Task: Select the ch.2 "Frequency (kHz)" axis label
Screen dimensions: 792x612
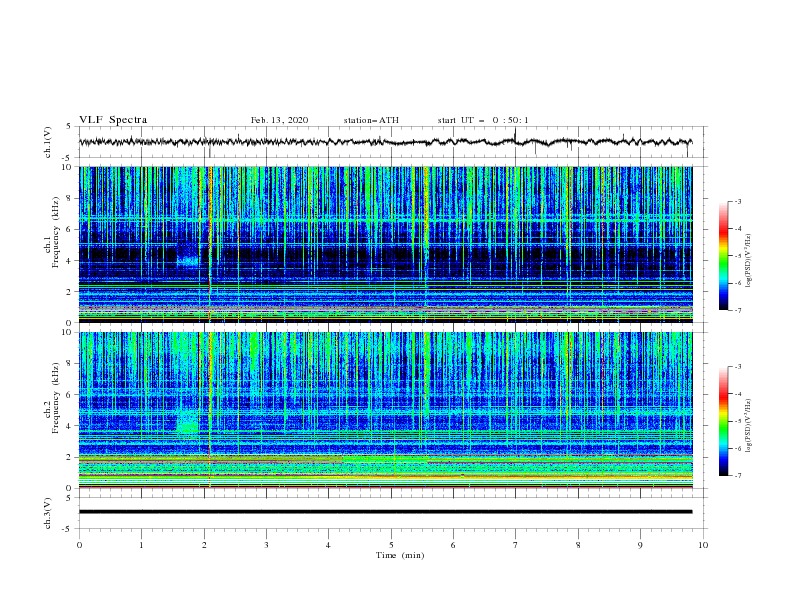Action: click(x=56, y=398)
